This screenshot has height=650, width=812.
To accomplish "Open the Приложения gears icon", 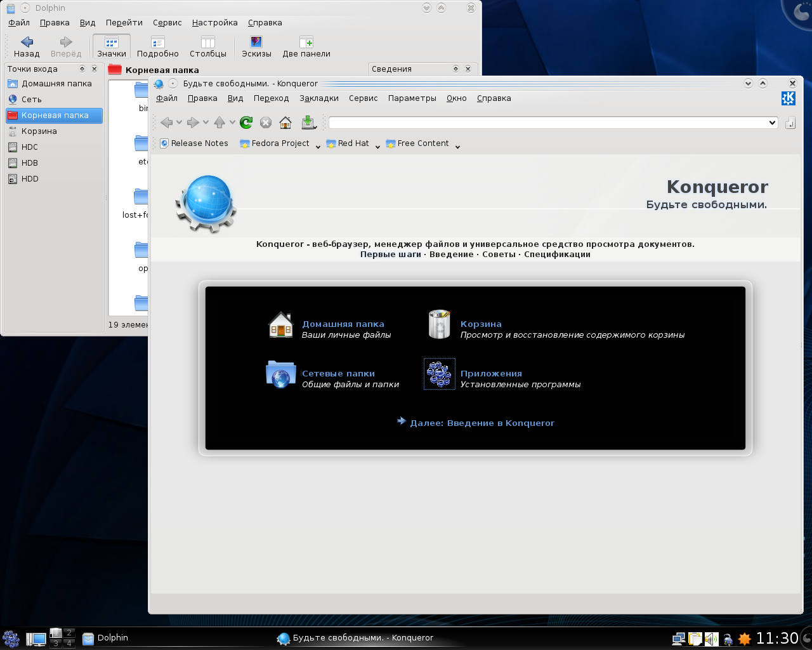I will point(439,374).
